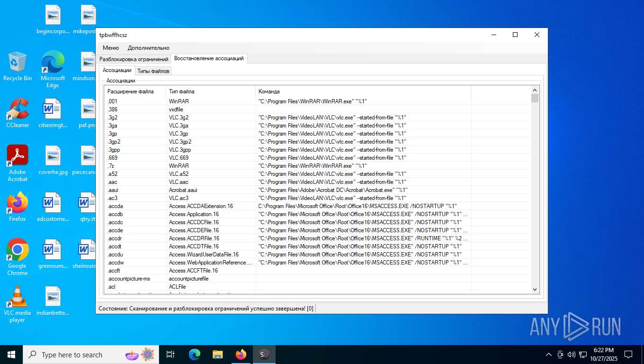The width and height of the screenshot is (644, 364).
Task: Open File Explorer from the taskbar
Action: click(x=217, y=355)
